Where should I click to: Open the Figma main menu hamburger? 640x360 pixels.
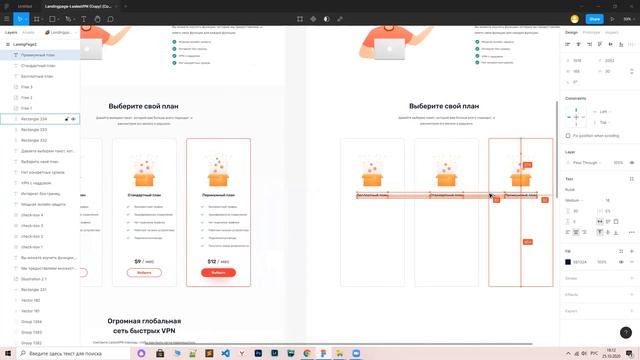7,19
